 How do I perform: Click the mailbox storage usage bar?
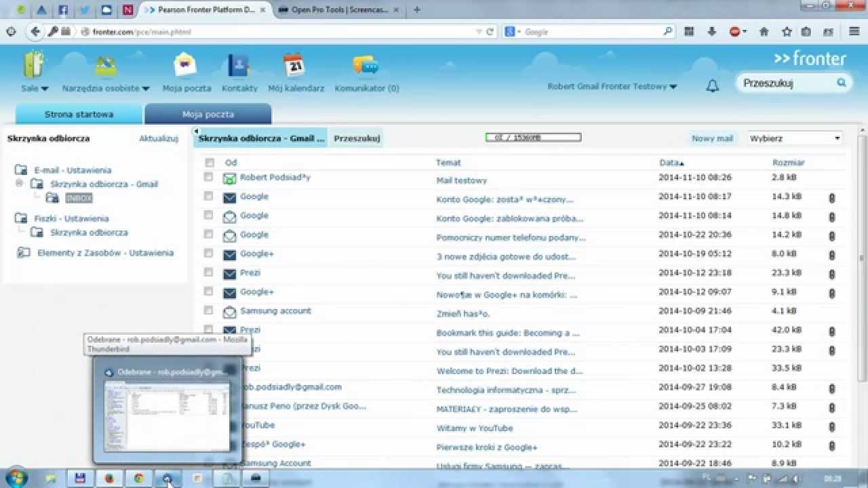(x=533, y=138)
